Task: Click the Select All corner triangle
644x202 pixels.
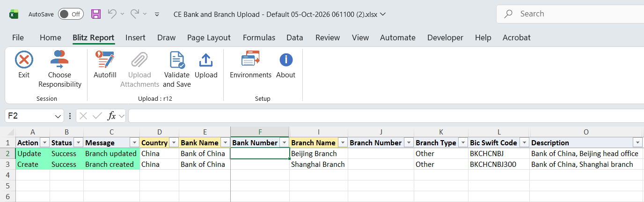Action: pyautogui.click(x=10, y=132)
